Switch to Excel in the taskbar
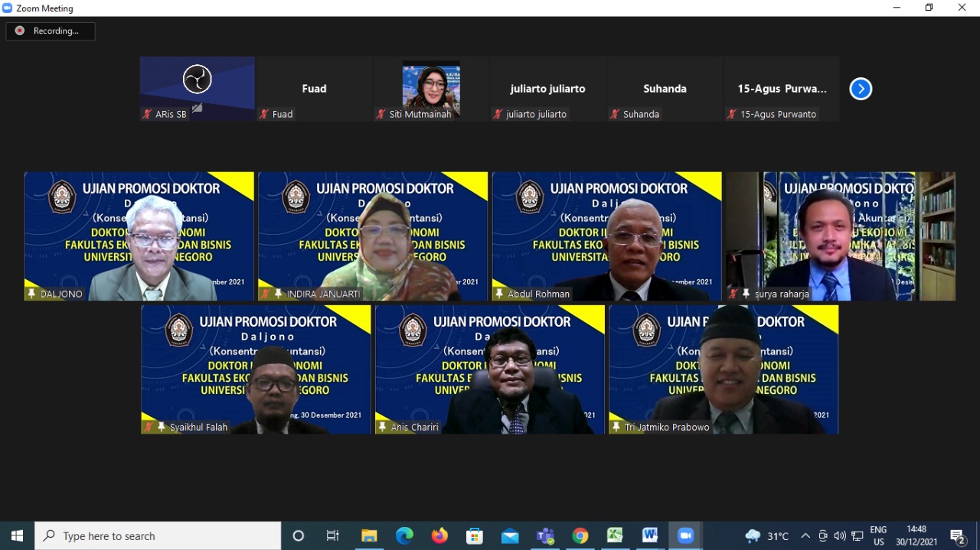 coord(615,535)
